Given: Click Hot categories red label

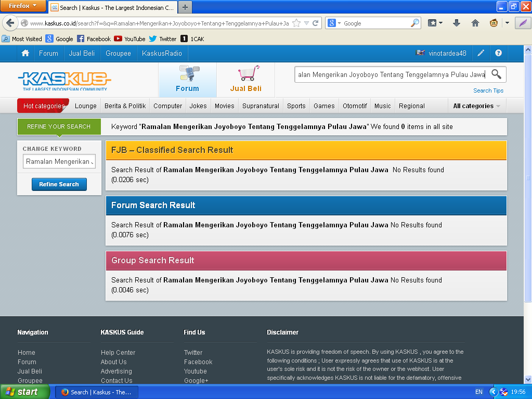Looking at the screenshot, I should click(44, 106).
